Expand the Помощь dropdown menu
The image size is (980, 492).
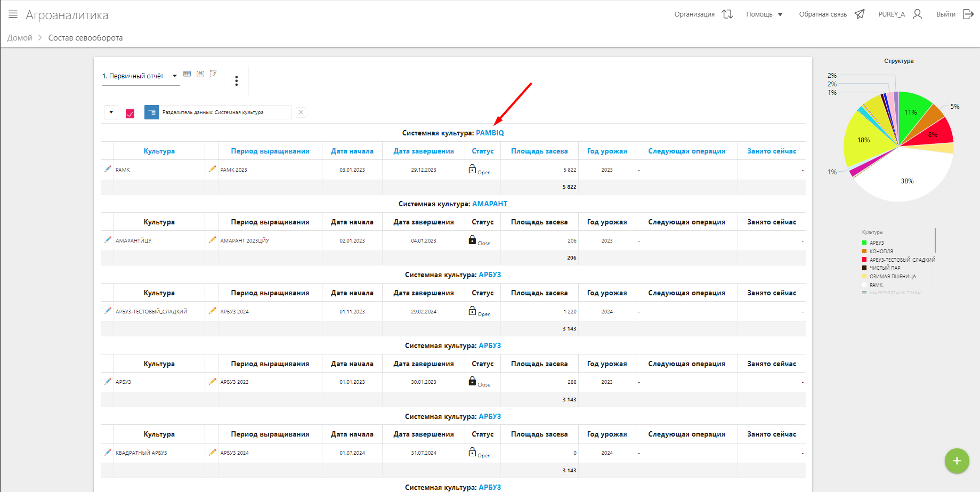click(764, 14)
